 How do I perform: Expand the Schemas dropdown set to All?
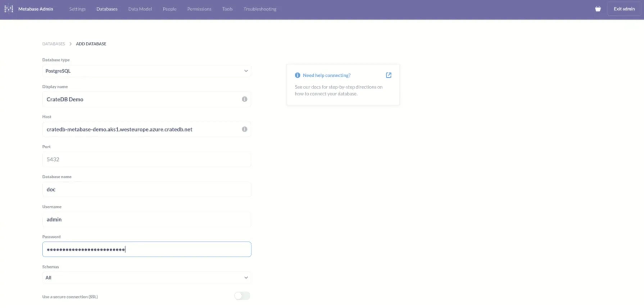pos(147,278)
